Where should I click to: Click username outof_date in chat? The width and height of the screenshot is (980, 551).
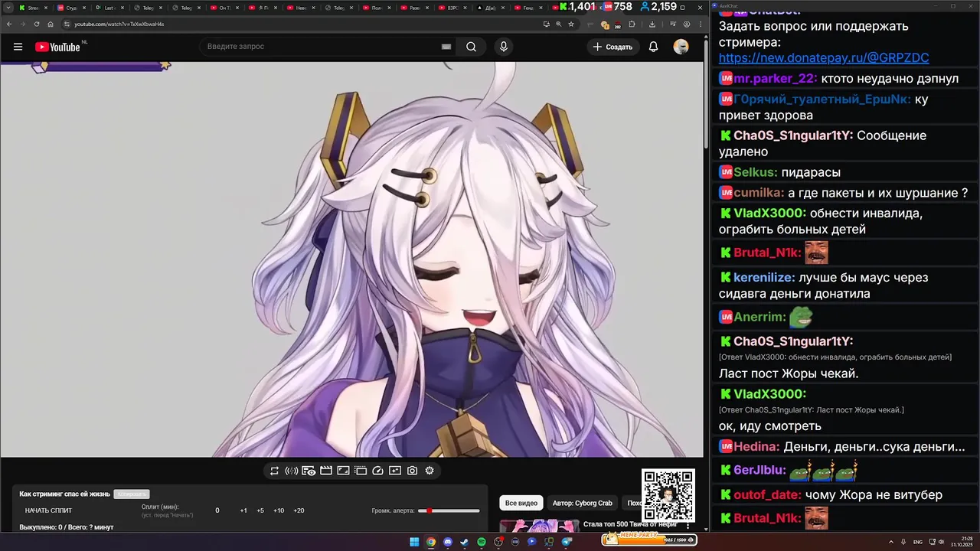(x=767, y=495)
